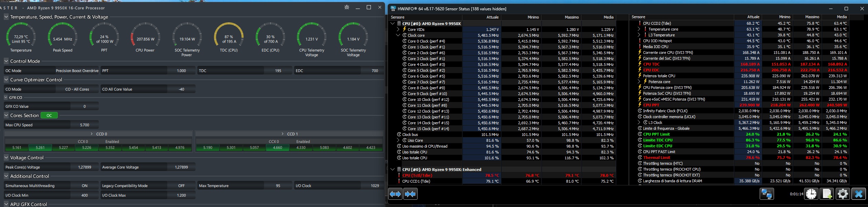Edit Max Temperature field 95
Viewport: 868px width, 207px height.
(278, 186)
